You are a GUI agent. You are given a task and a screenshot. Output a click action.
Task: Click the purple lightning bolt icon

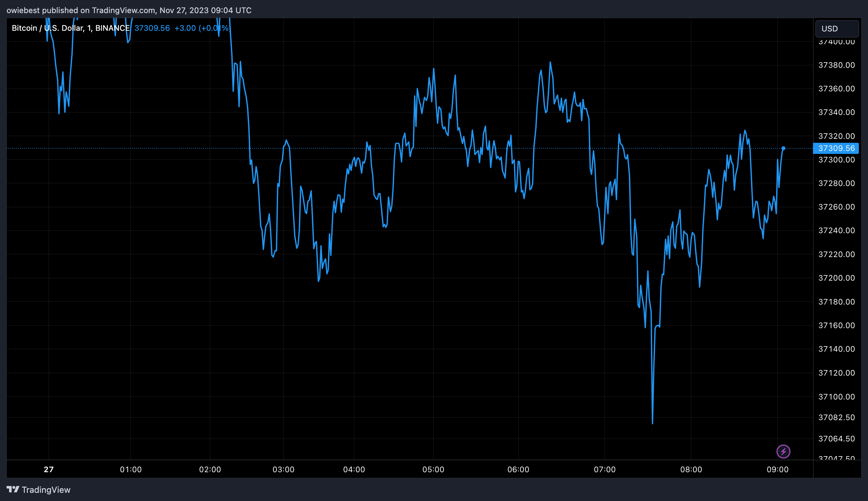tap(783, 452)
